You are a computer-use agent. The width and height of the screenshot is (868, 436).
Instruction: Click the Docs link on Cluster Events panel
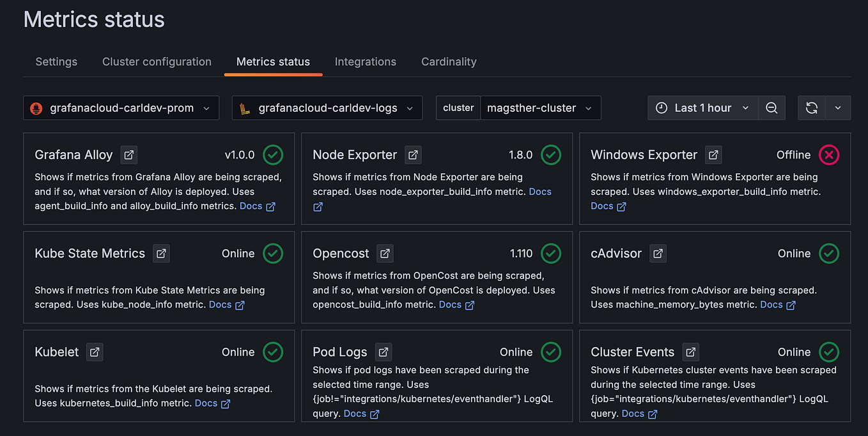point(633,414)
